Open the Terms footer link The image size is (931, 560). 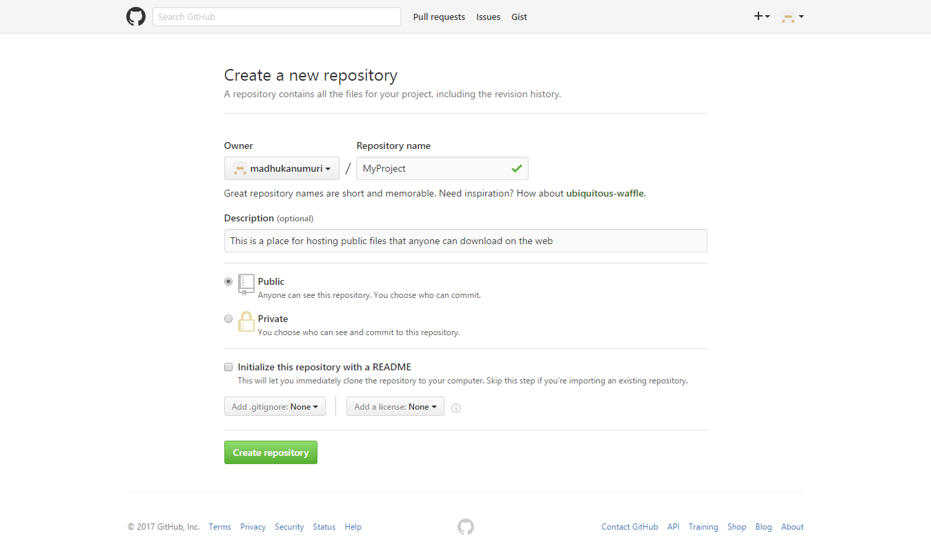pyautogui.click(x=219, y=527)
